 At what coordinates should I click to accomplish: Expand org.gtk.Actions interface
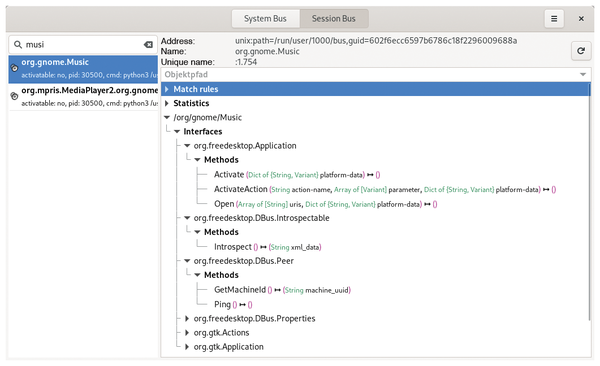click(187, 333)
